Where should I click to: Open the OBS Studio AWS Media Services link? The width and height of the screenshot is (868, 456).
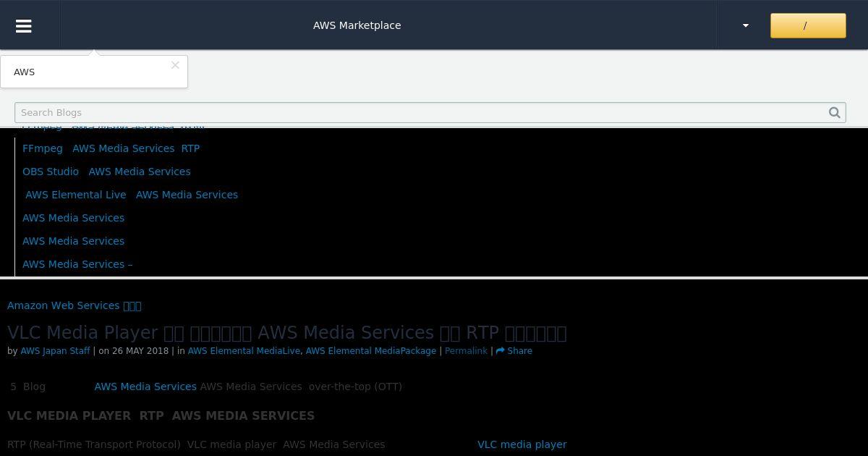point(106,172)
